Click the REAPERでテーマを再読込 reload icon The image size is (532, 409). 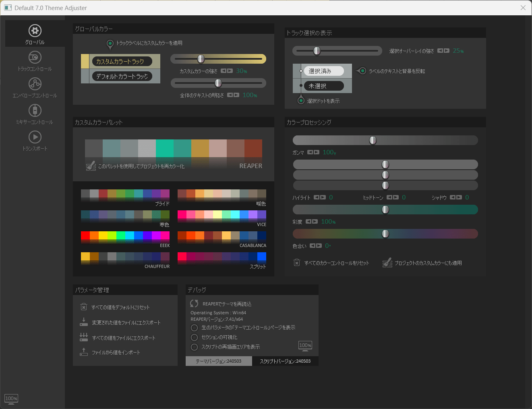coord(194,303)
